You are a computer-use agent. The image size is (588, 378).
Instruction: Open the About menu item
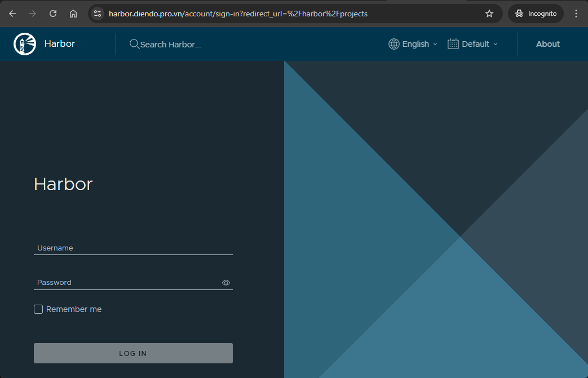(547, 44)
